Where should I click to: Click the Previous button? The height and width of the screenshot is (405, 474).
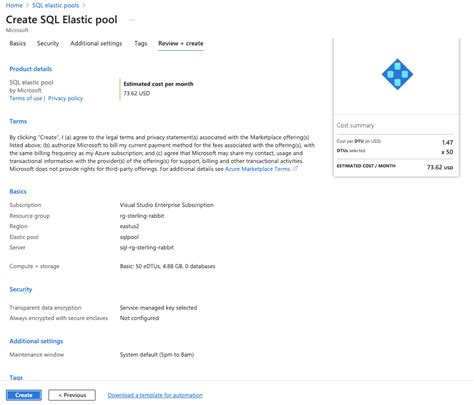(72, 395)
